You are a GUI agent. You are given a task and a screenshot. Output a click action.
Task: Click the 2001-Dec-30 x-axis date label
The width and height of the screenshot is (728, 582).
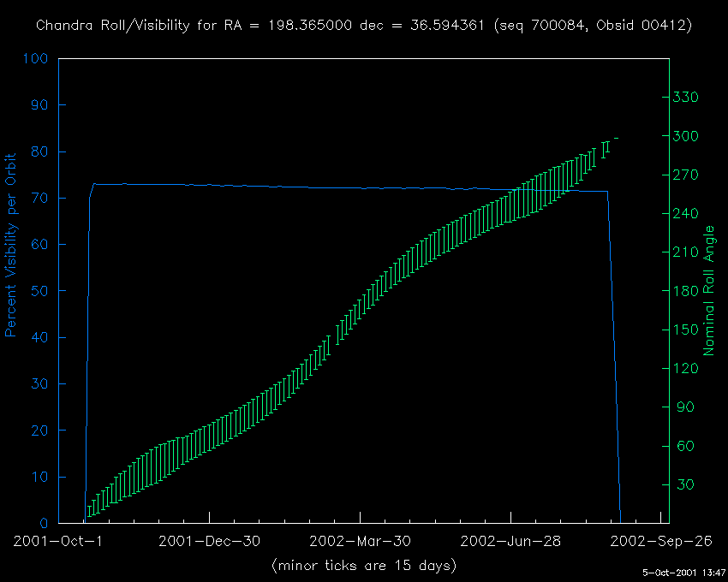pyautogui.click(x=209, y=541)
